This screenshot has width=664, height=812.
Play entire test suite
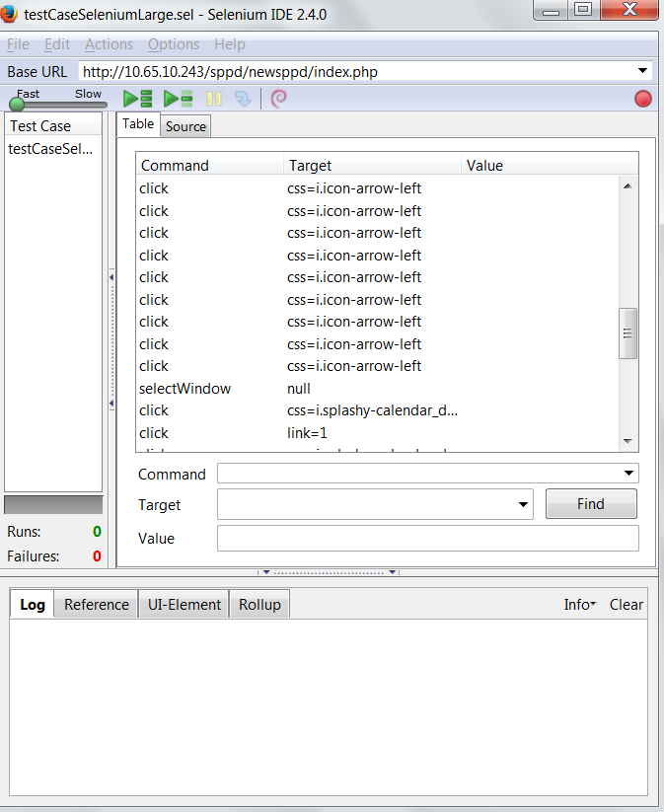click(x=137, y=99)
